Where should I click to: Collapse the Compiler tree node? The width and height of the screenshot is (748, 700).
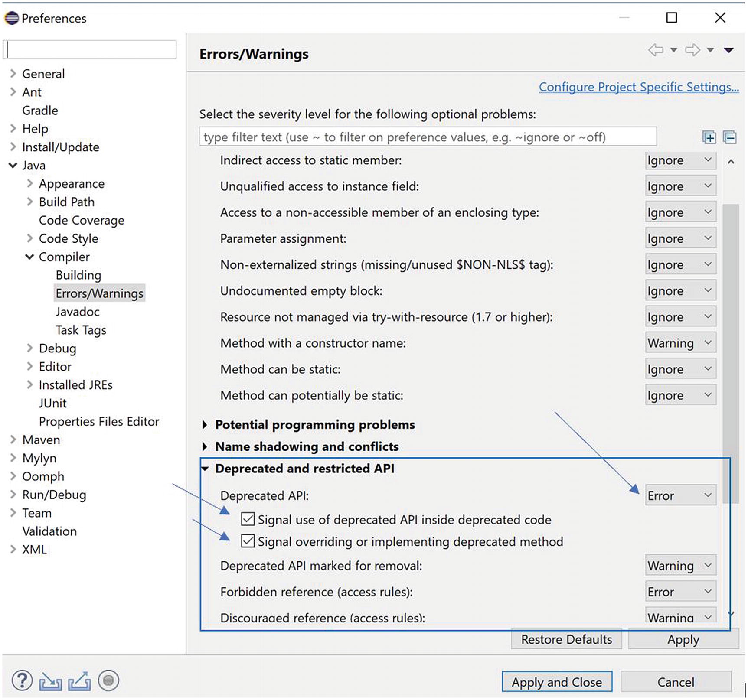[29, 257]
